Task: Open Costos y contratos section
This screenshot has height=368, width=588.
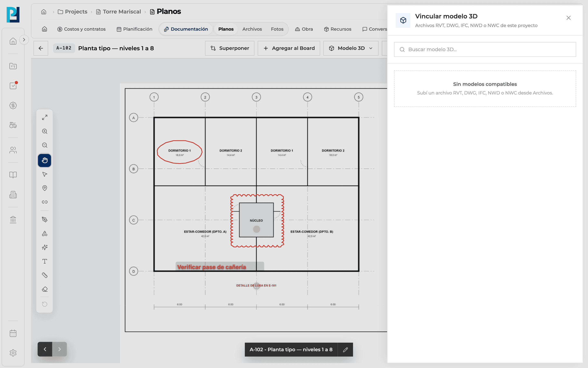Action: [81, 29]
